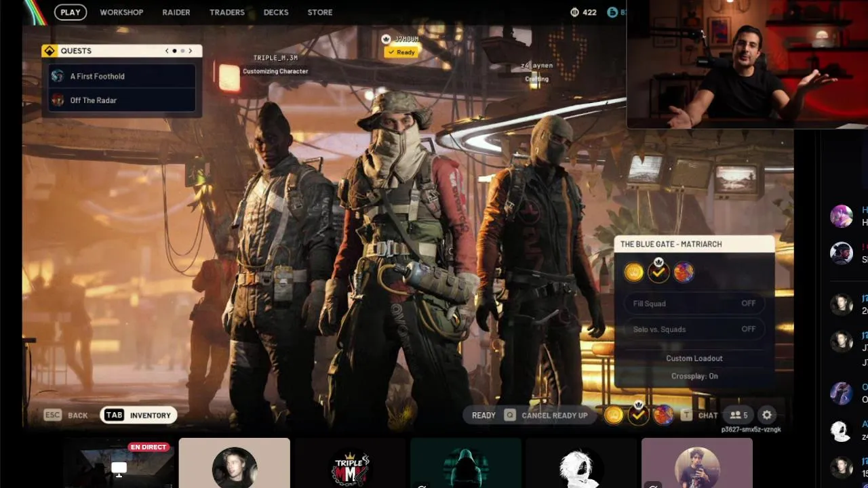Image resolution: width=868 pixels, height=488 pixels.
Task: Open the white-haired anime avatar channel thumbnail
Action: (x=581, y=463)
